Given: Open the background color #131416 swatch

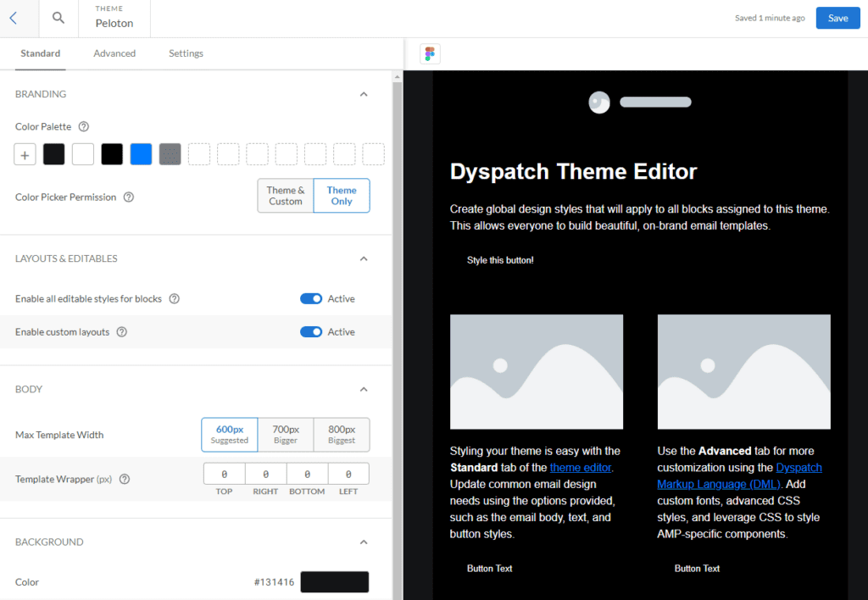Looking at the screenshot, I should coord(334,581).
